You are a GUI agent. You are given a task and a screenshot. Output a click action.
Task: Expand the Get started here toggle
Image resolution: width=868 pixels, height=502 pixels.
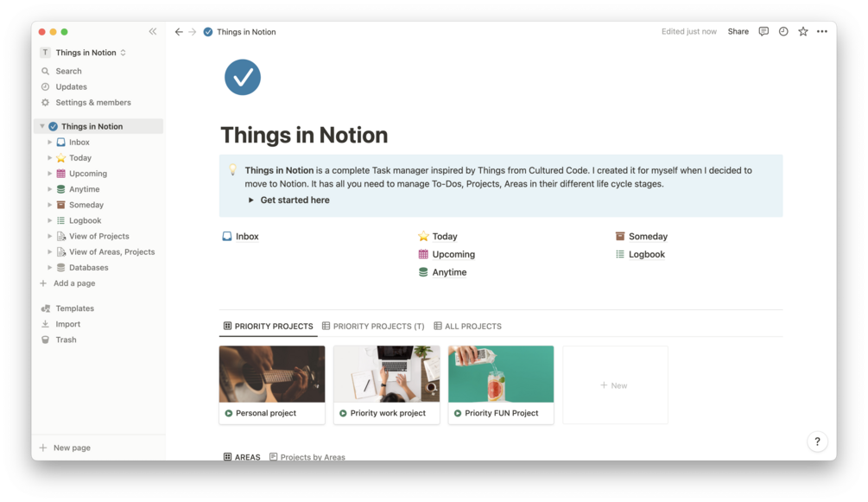250,200
